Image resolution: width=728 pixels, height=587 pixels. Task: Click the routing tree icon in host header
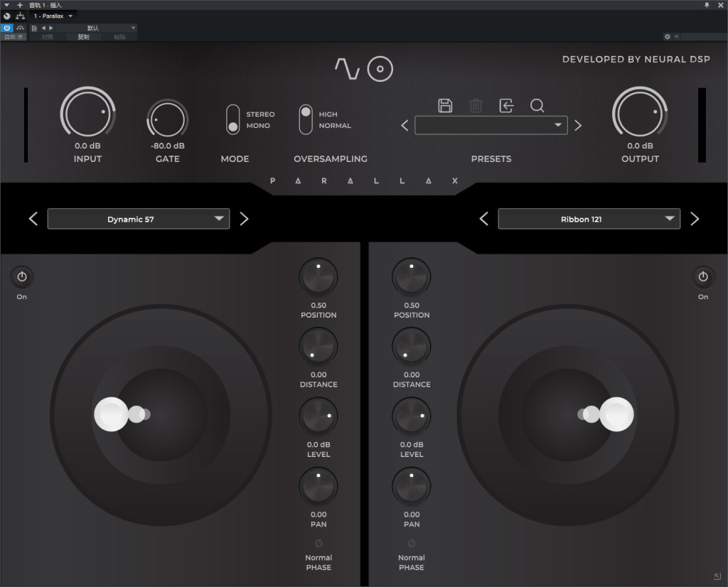[20, 16]
